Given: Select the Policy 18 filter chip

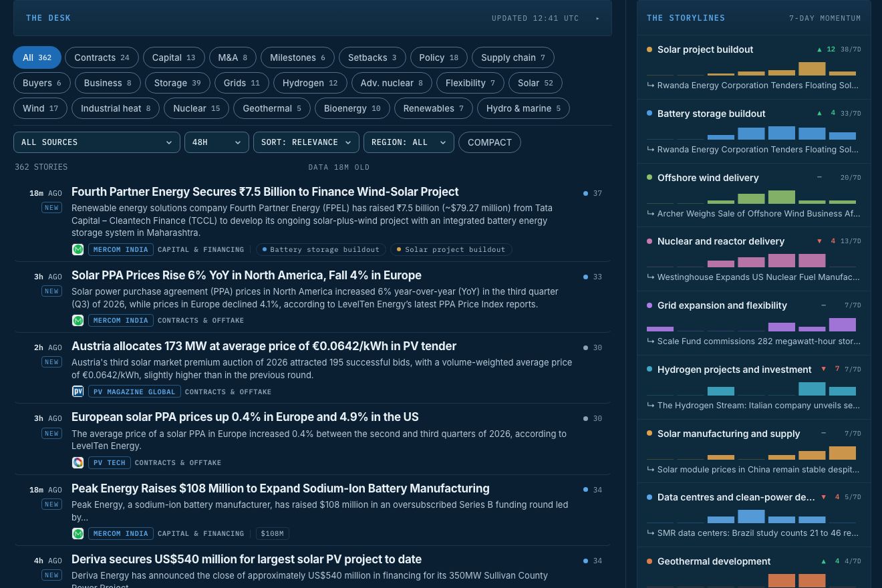Looking at the screenshot, I should (438, 57).
